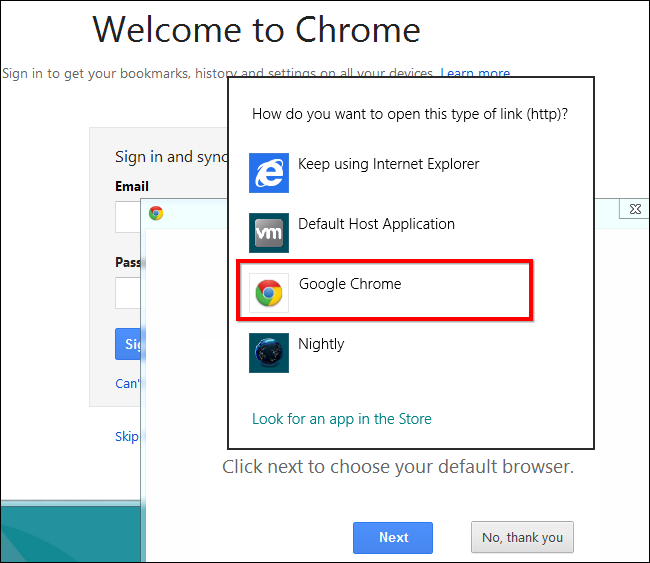Open Look for an app in the Store
This screenshot has height=563, width=650.
342,419
